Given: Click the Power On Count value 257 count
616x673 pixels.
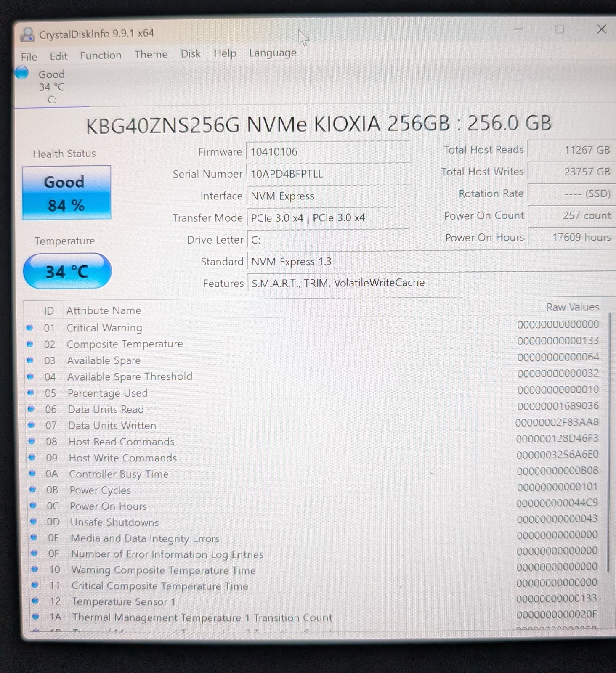Looking at the screenshot, I should pyautogui.click(x=571, y=215).
